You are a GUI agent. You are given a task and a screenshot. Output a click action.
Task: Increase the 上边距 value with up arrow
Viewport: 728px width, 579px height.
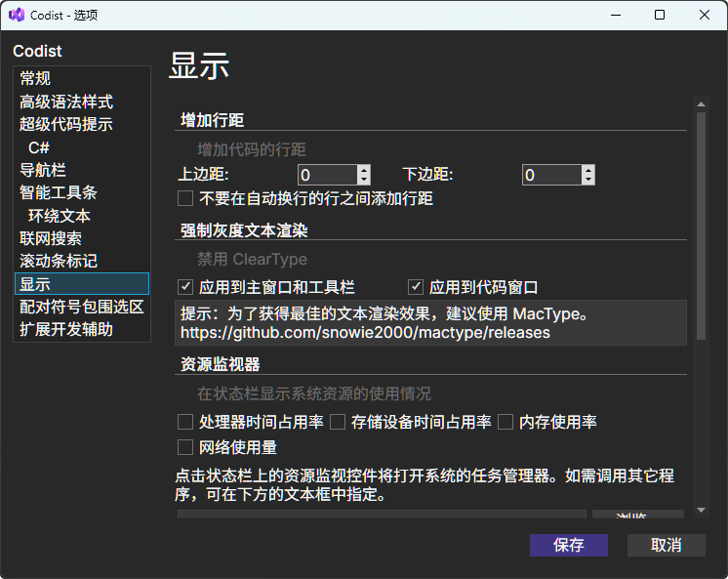(x=364, y=170)
